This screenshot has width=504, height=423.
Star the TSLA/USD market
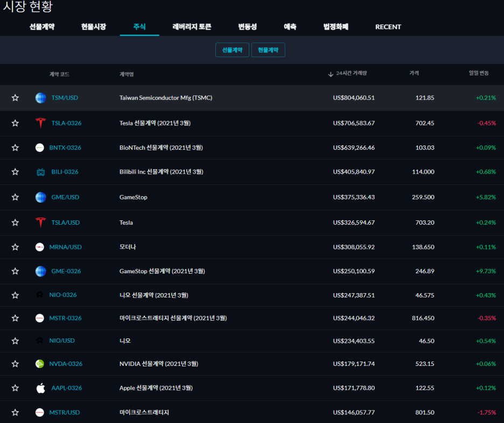(15, 223)
